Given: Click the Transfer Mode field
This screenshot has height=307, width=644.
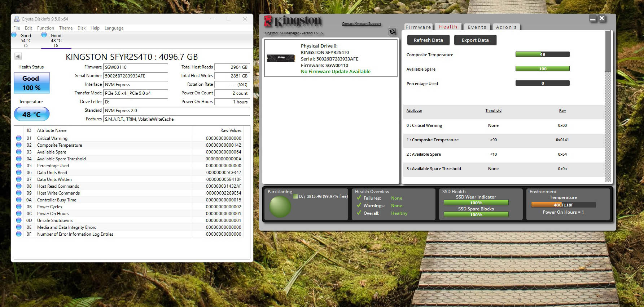Looking at the screenshot, I should 136,93.
